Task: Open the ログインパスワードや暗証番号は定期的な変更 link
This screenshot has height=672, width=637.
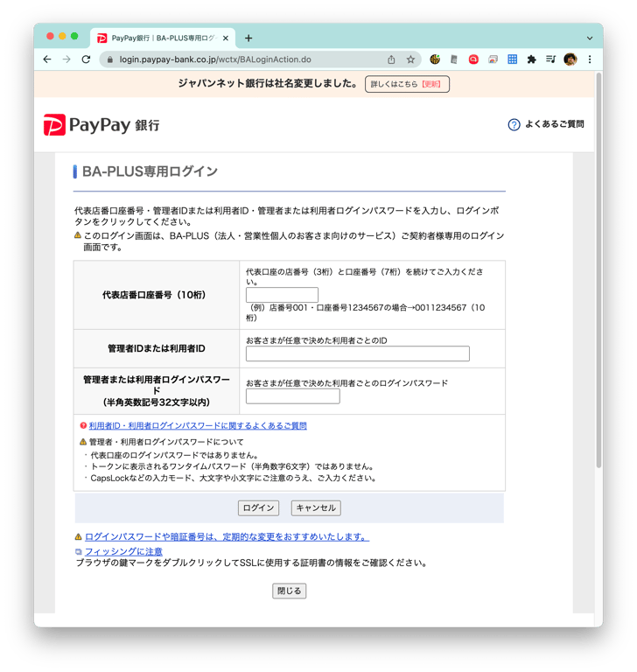Action: coord(227,536)
